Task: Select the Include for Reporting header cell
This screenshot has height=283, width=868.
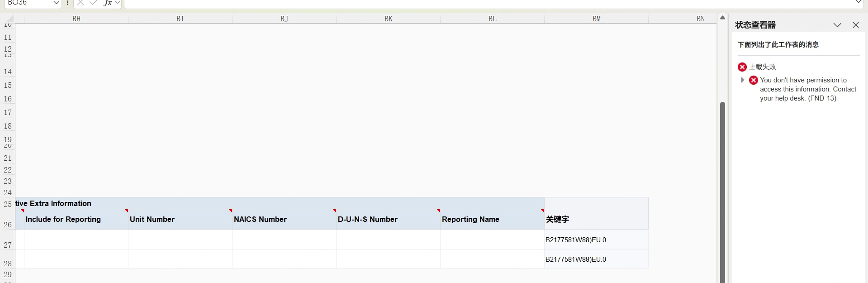Action: 76,219
